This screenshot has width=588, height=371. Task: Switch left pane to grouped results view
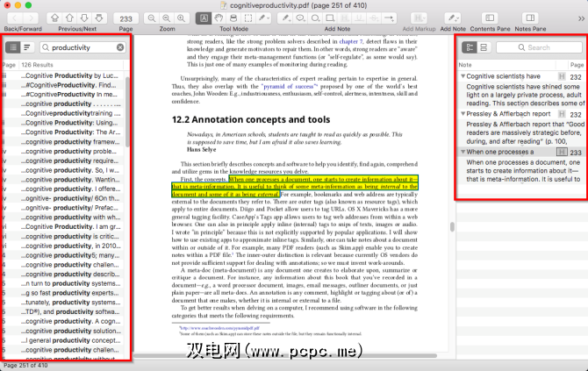pyautogui.click(x=27, y=47)
